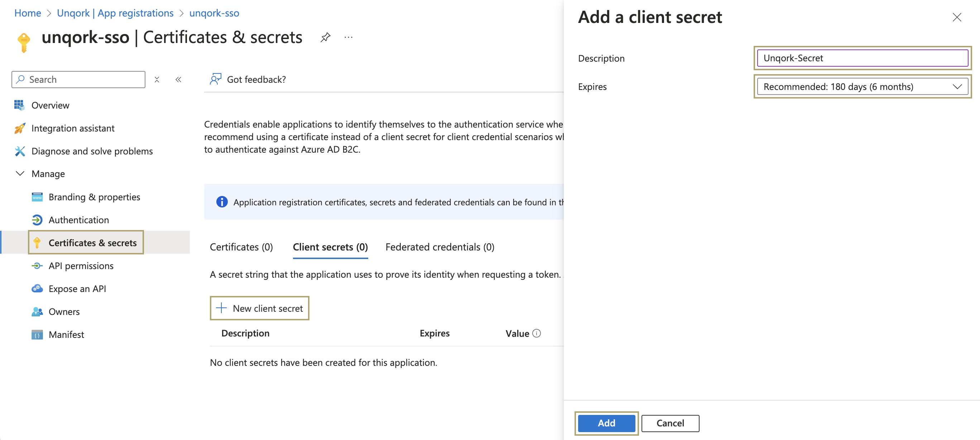
Task: Click the Authentication arrow icon
Action: coord(37,220)
